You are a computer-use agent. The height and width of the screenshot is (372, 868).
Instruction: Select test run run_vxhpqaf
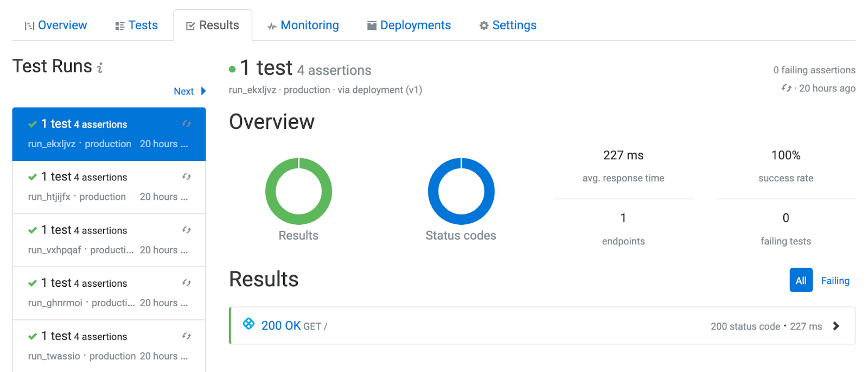pos(109,240)
